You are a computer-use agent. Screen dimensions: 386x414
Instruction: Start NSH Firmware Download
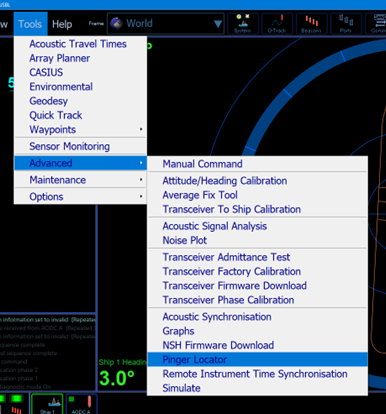tap(257, 345)
